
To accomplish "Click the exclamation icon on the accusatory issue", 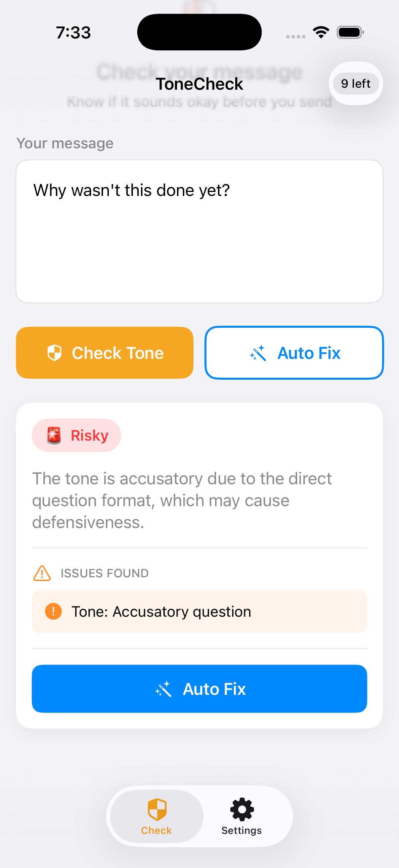I will [x=54, y=611].
